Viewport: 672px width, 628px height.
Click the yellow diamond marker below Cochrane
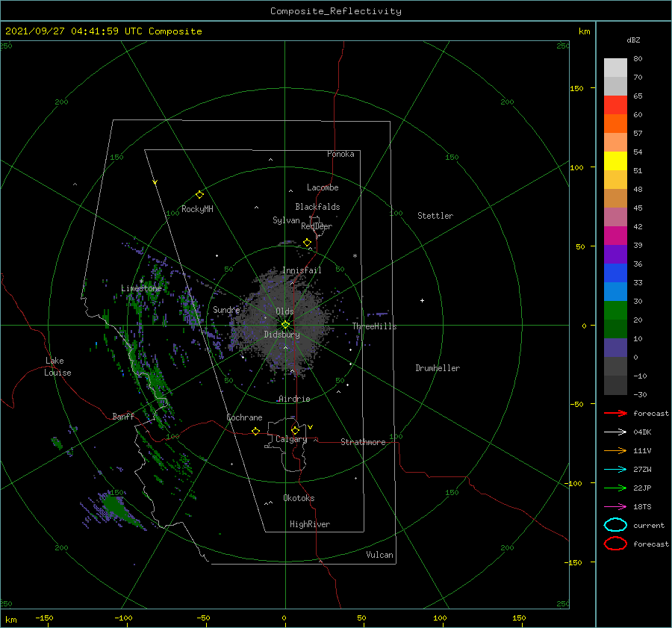[x=255, y=432]
